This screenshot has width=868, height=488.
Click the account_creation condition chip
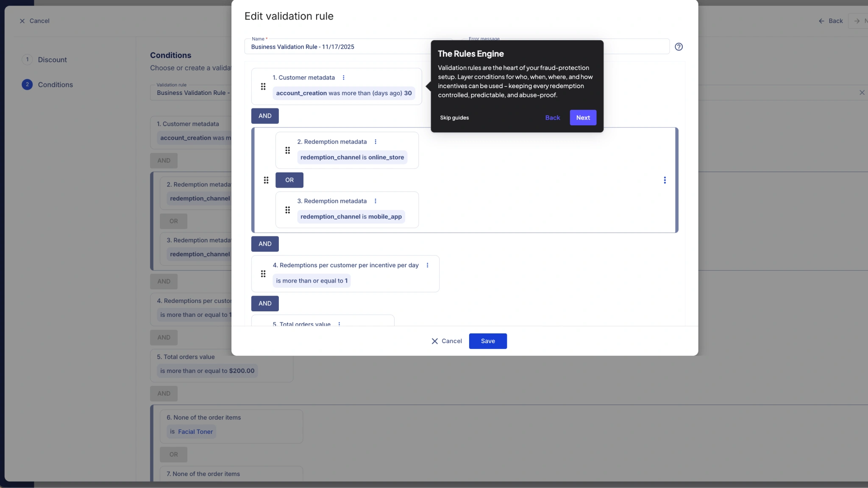pyautogui.click(x=344, y=93)
